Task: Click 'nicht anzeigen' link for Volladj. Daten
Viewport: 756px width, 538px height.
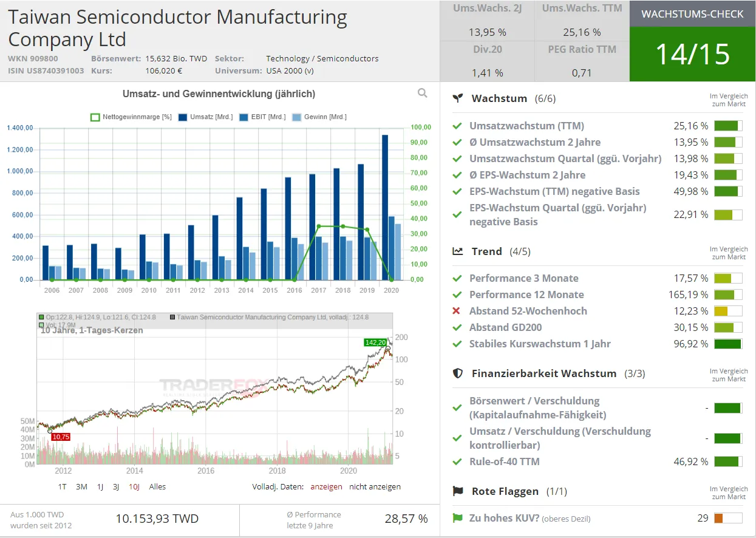Action: tap(375, 486)
